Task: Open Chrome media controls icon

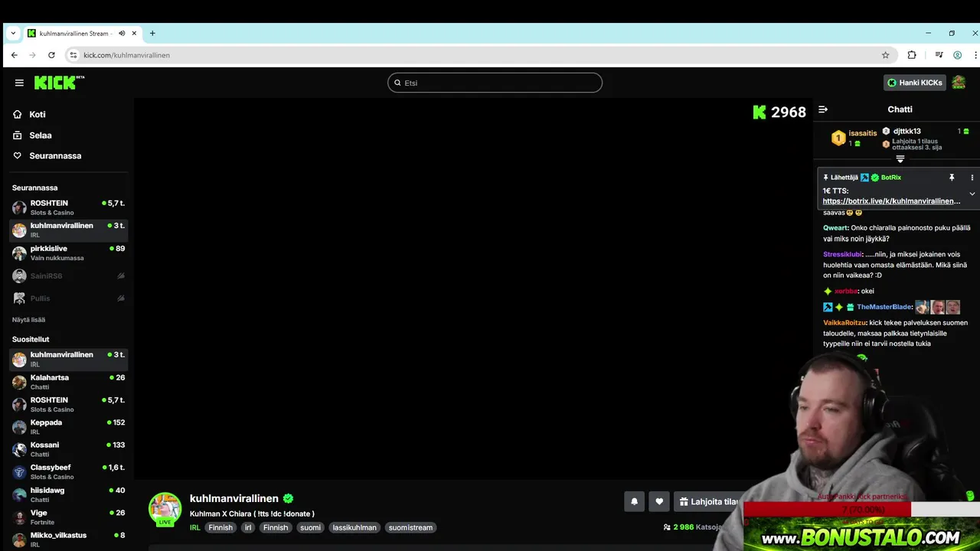Action: click(939, 55)
